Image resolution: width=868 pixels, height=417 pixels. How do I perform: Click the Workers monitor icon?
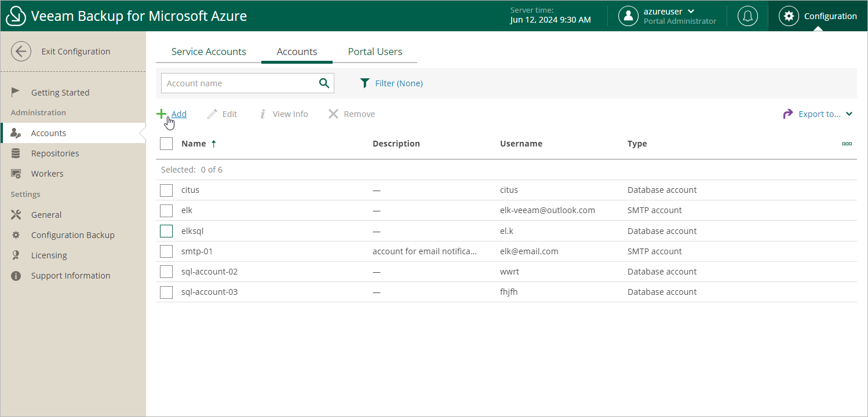[16, 174]
